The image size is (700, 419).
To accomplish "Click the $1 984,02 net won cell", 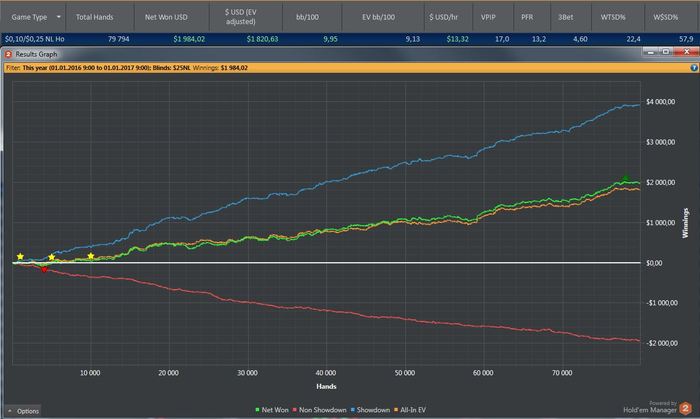I will [189, 39].
